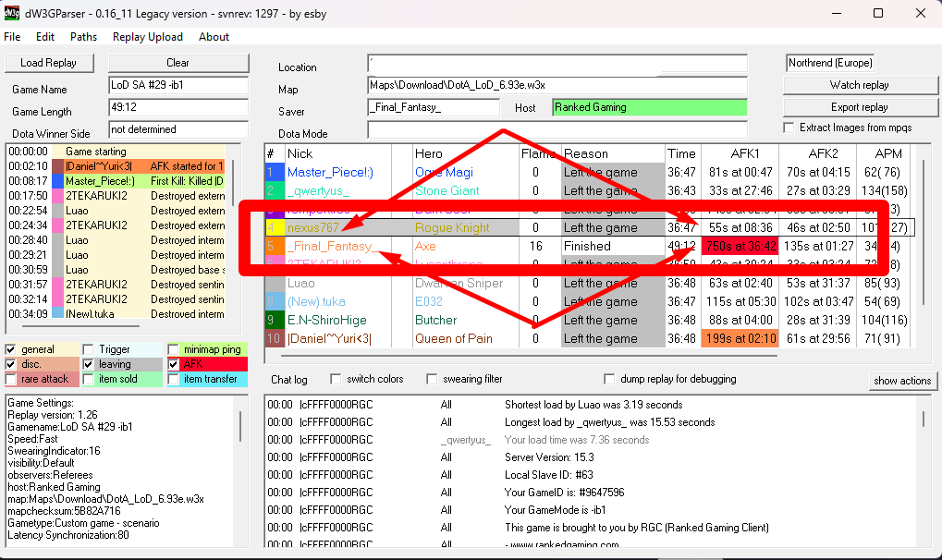The width and height of the screenshot is (942, 560).
Task: Select the dark green slot 9 color cell
Action: pos(274,321)
